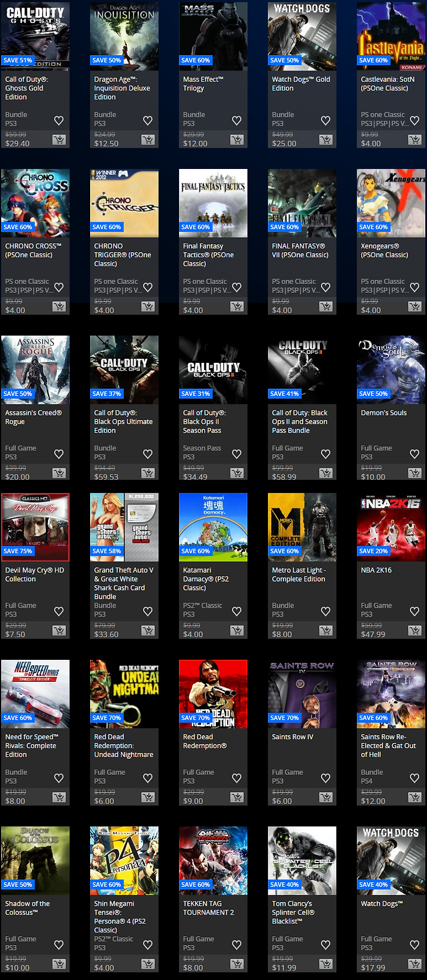This screenshot has width=427, height=980.
Task: Wishlist TEKKEN TAG TOURNAMENT 2
Action: tap(237, 945)
